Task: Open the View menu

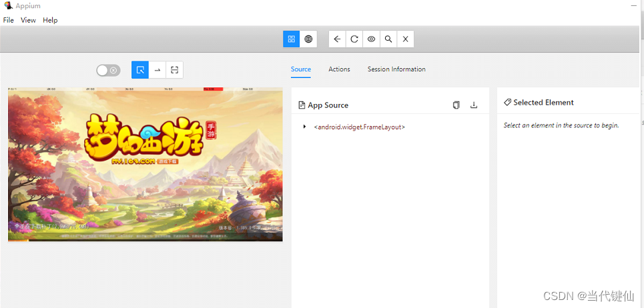Action: [x=28, y=20]
